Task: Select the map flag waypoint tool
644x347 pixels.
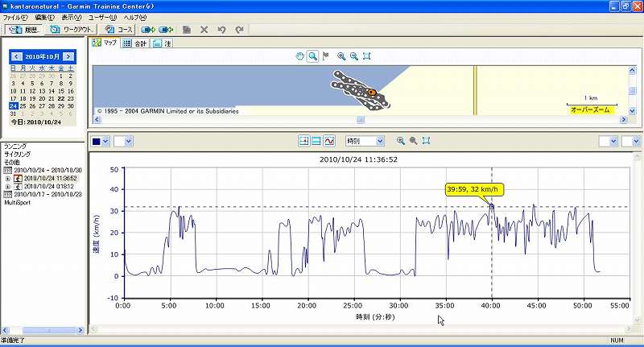Action: pos(326,56)
